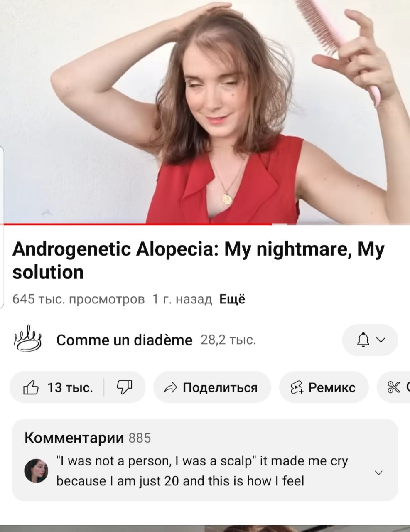Screen dimensions: 410x532
Task: Expand the comments section chevron
Action: click(379, 473)
